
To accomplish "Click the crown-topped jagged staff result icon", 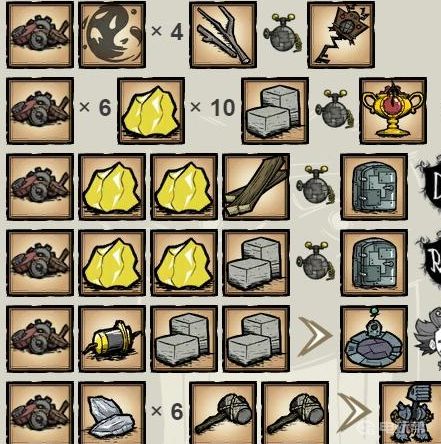I will 341,35.
